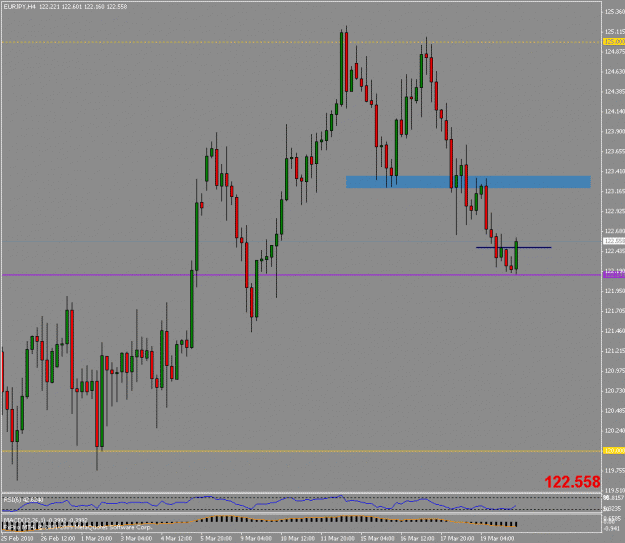Click the 120.485 price axis label

point(614,411)
